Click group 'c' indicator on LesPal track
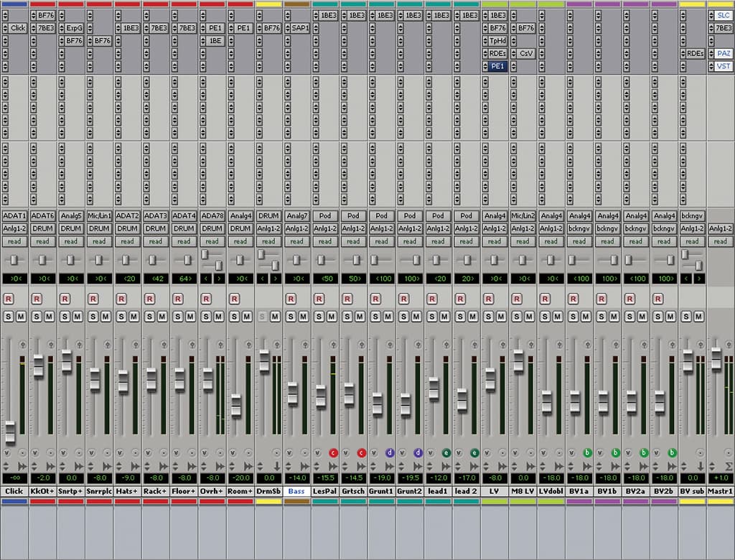 tap(333, 453)
